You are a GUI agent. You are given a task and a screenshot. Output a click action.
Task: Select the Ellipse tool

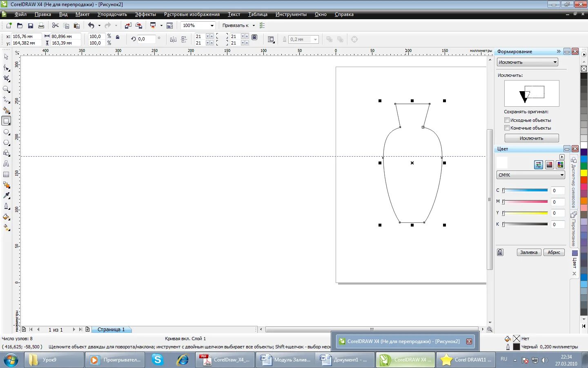[x=6, y=132]
